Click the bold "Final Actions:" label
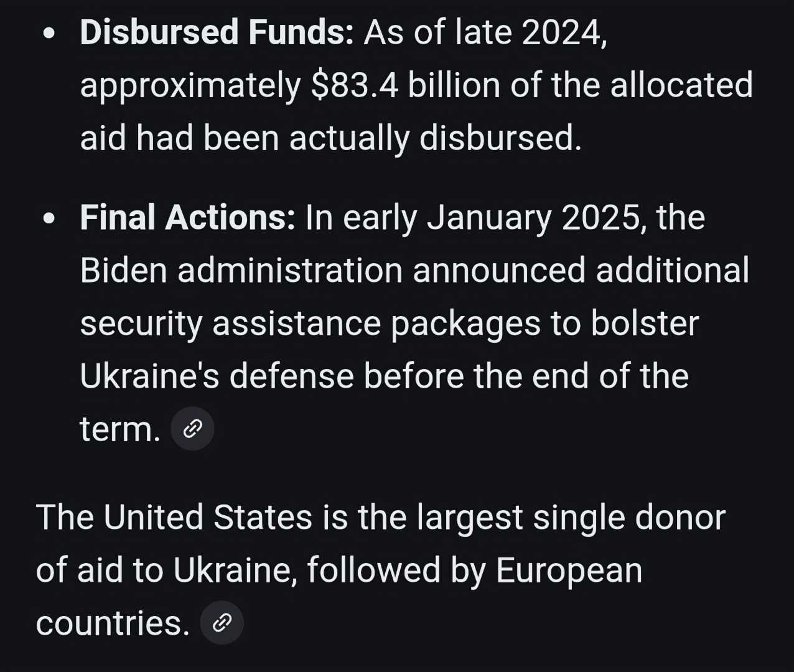 click(x=187, y=218)
